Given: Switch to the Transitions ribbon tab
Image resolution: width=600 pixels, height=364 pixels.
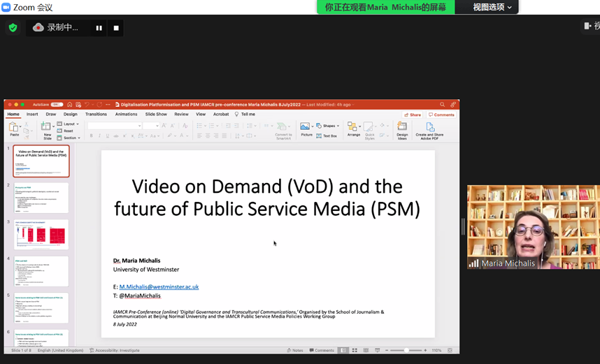Looking at the screenshot, I should tap(96, 114).
